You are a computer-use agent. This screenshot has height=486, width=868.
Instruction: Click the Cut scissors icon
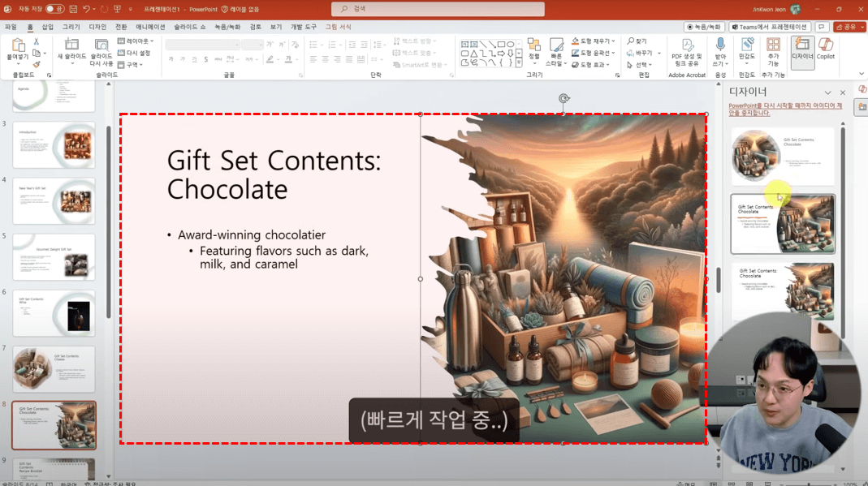(37, 41)
